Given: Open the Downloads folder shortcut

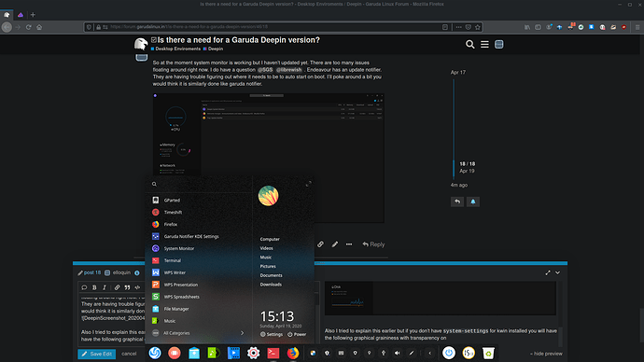Looking at the screenshot, I should click(x=271, y=284).
